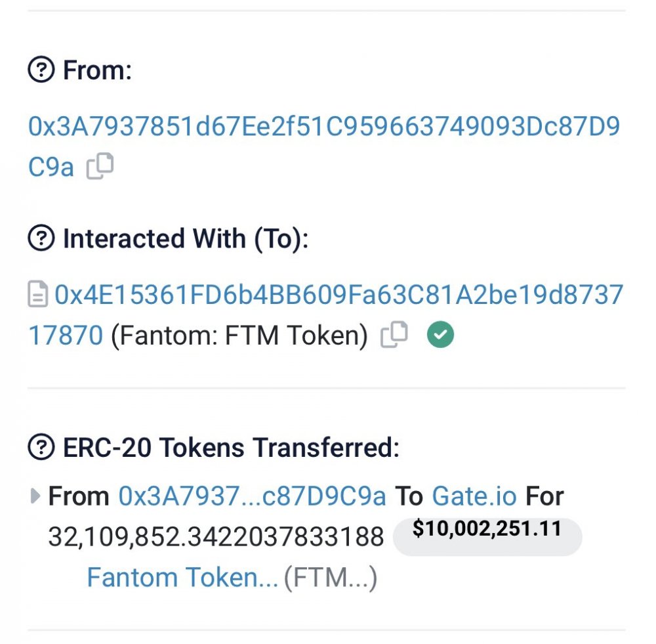This screenshot has width=656, height=644.
Task: Click the 32,109,852.342203783188 token amount
Action: tap(216, 537)
